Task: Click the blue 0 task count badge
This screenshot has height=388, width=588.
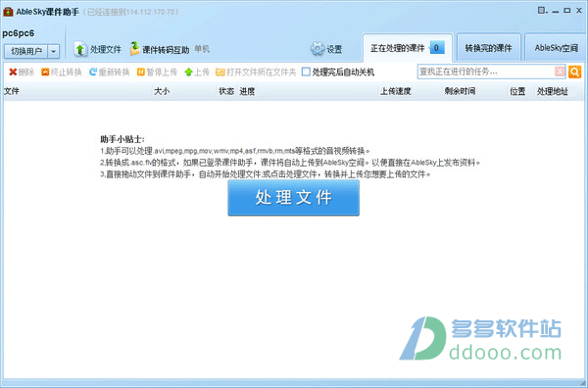Action: pos(436,48)
